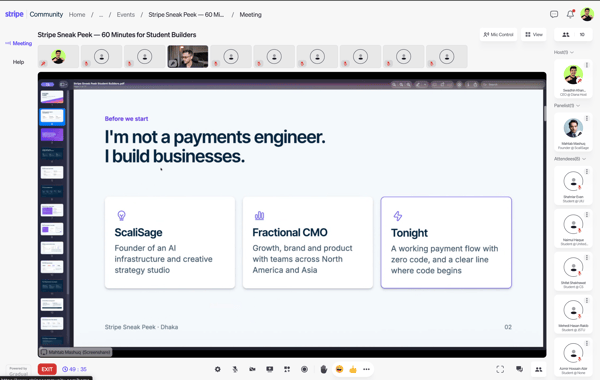Screen dimensions: 600x380
Task: Send the thumbs up reaction
Action: [353, 369]
